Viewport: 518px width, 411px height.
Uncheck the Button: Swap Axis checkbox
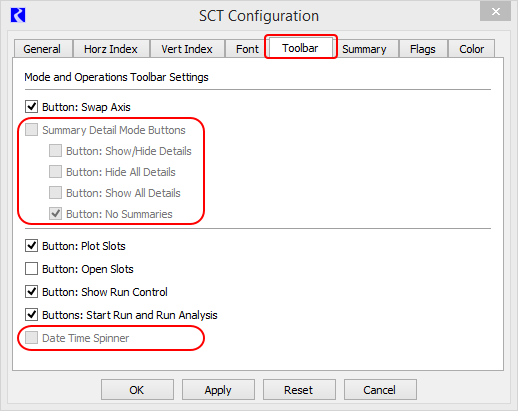click(x=31, y=107)
